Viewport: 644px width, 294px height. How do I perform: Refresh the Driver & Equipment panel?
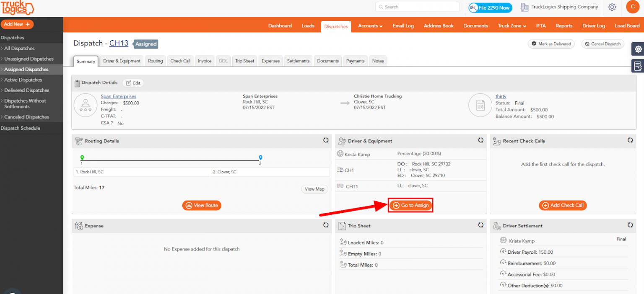(480, 140)
